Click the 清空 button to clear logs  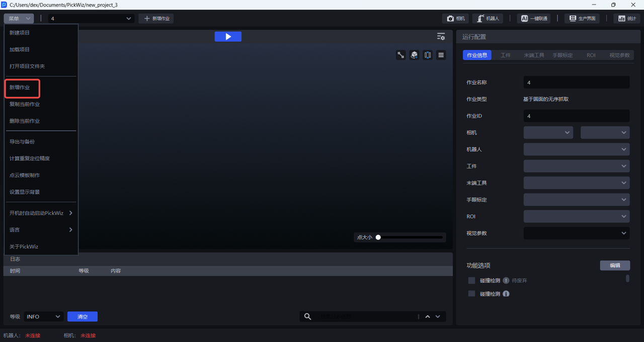[83, 317]
